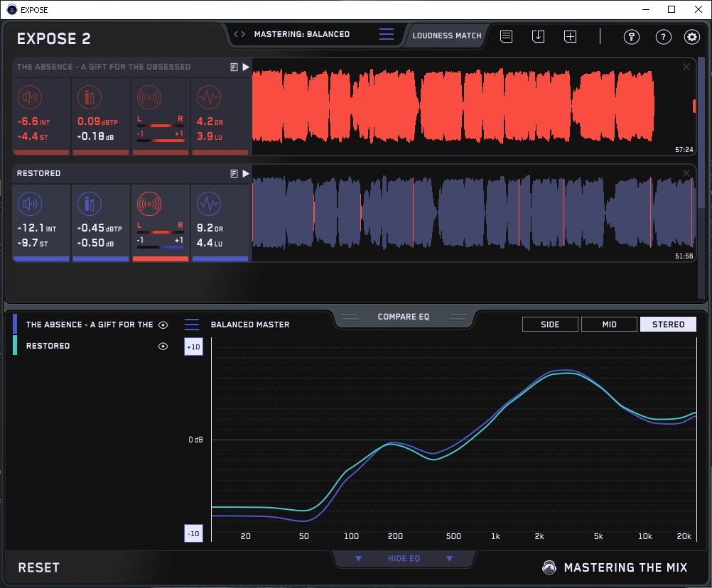Click the Compare EQ header tab
Screen dimensions: 712x588
[403, 317]
